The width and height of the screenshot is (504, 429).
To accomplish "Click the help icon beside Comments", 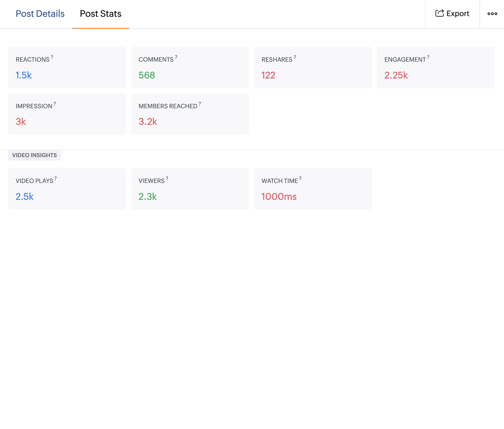I will pyautogui.click(x=176, y=57).
